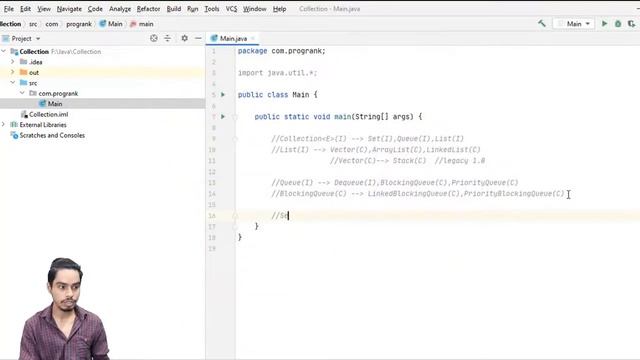
Task: Click the Build project hammer icon
Action: point(542,24)
